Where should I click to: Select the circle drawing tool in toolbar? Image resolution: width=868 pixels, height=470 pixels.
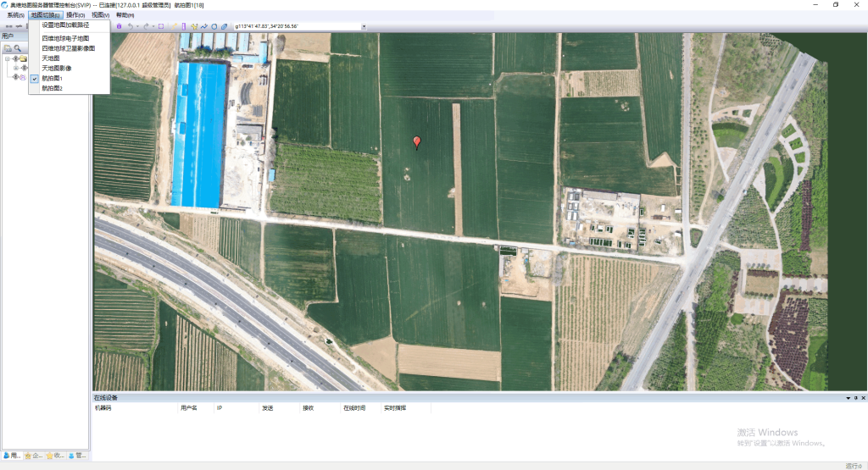pyautogui.click(x=214, y=26)
